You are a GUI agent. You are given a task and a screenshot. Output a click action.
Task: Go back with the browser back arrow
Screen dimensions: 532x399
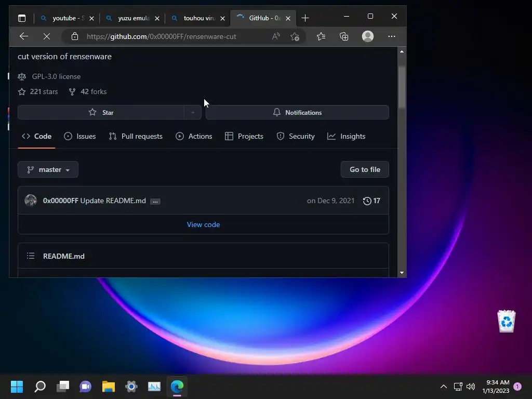pyautogui.click(x=24, y=36)
